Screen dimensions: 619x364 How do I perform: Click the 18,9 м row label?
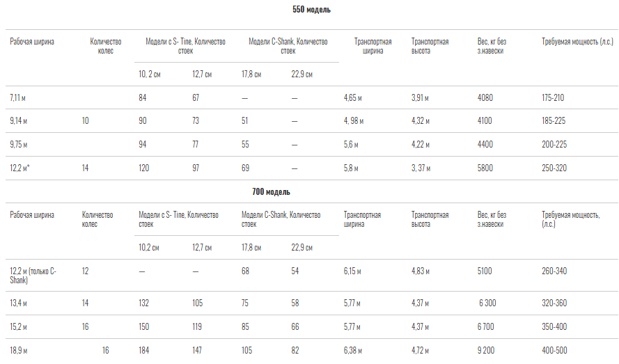19,350
